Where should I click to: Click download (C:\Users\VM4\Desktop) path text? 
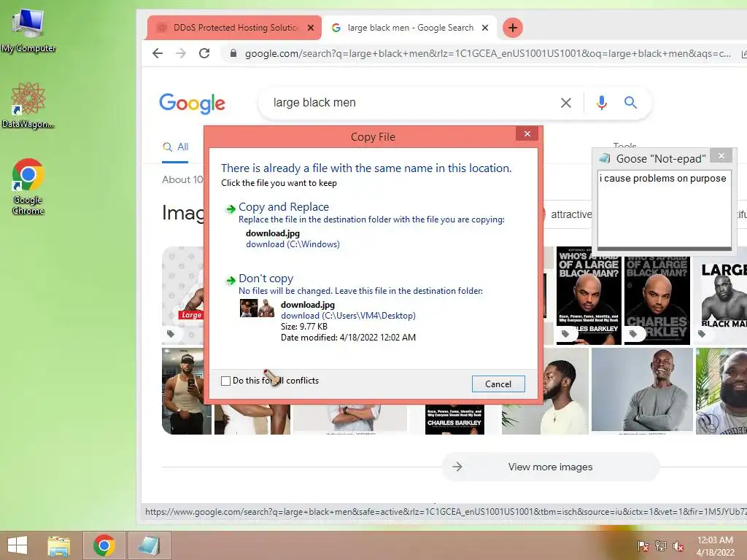coord(348,316)
